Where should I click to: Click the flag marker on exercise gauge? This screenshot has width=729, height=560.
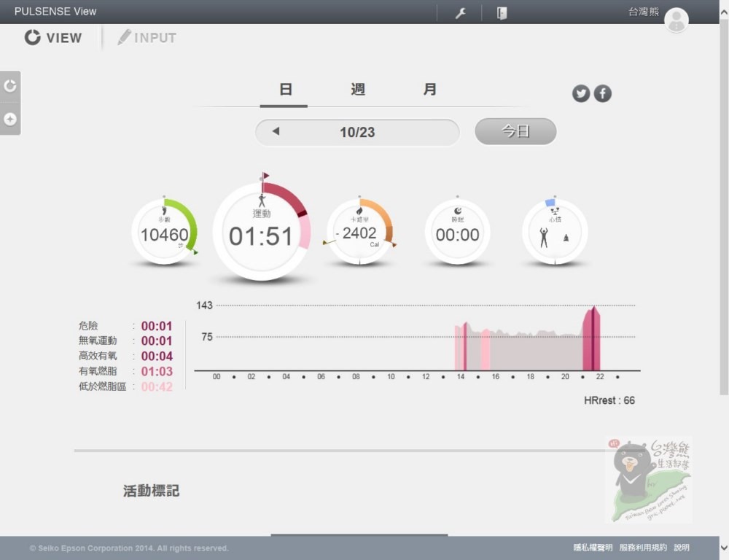(x=265, y=176)
